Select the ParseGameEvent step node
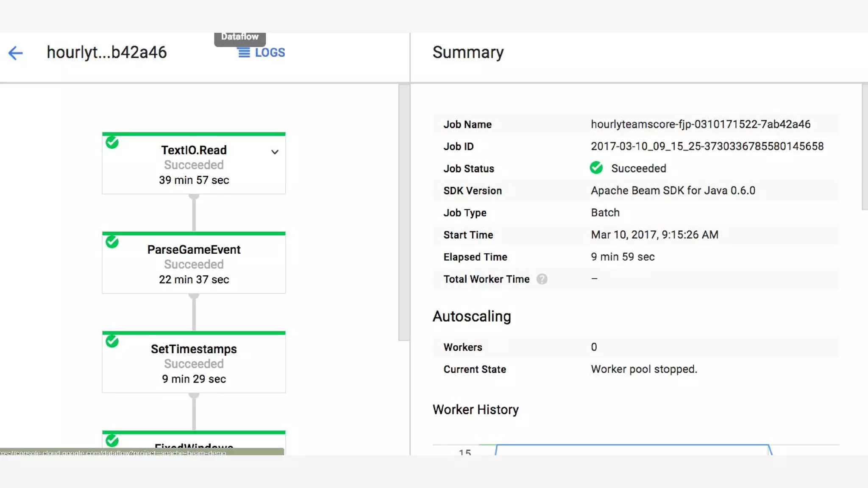The image size is (868, 488). [194, 264]
